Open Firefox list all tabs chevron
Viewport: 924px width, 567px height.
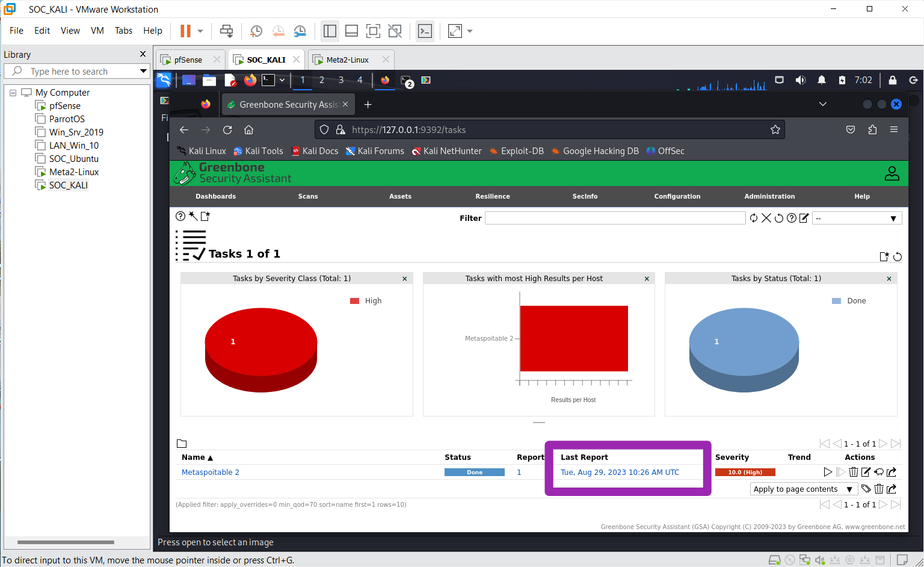point(823,104)
